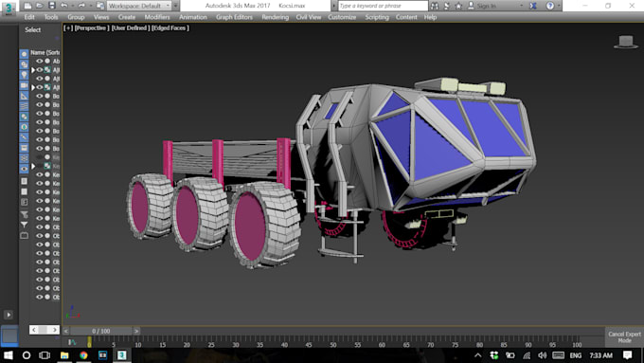Click the binoculars search icon
Screen dimensions: 644x363
(x=434, y=6)
